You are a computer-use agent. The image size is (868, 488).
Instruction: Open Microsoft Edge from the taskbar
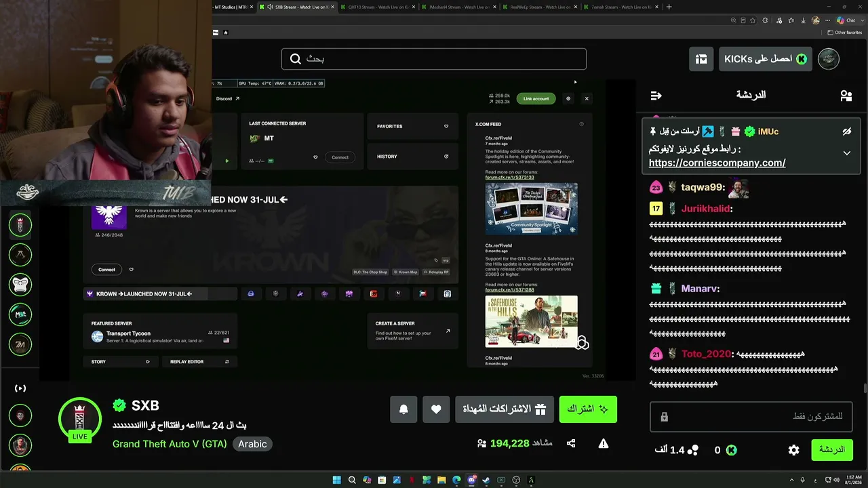click(456, 481)
